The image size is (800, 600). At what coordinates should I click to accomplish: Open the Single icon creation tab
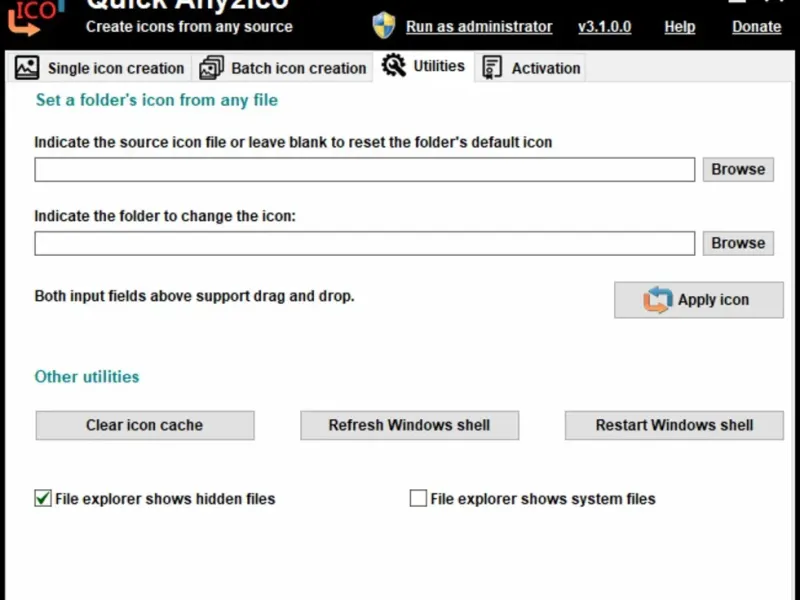click(99, 67)
